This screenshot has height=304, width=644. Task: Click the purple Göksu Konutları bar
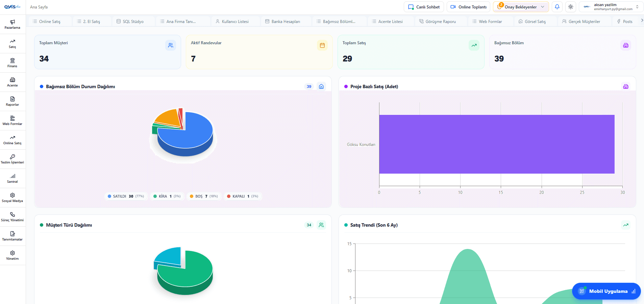[497, 144]
